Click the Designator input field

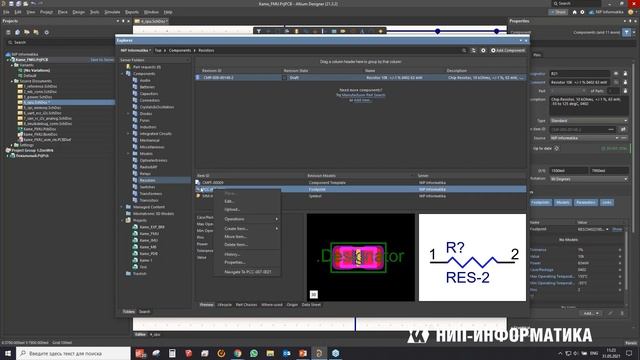(580, 74)
